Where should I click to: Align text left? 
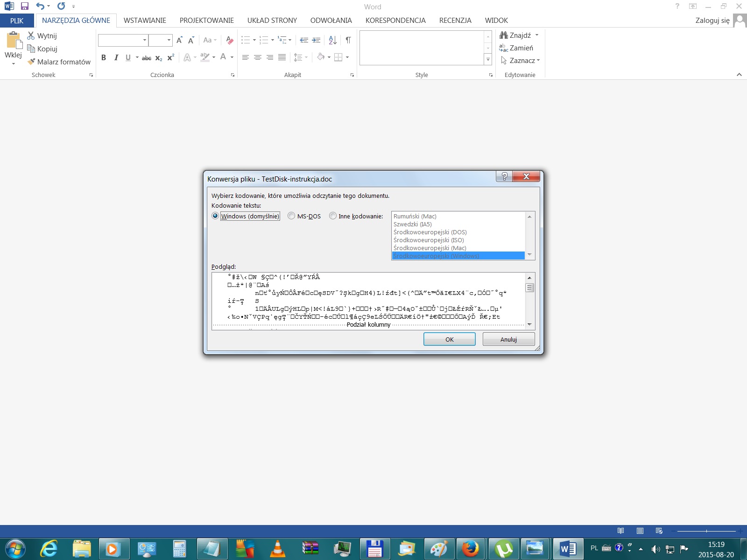point(245,57)
